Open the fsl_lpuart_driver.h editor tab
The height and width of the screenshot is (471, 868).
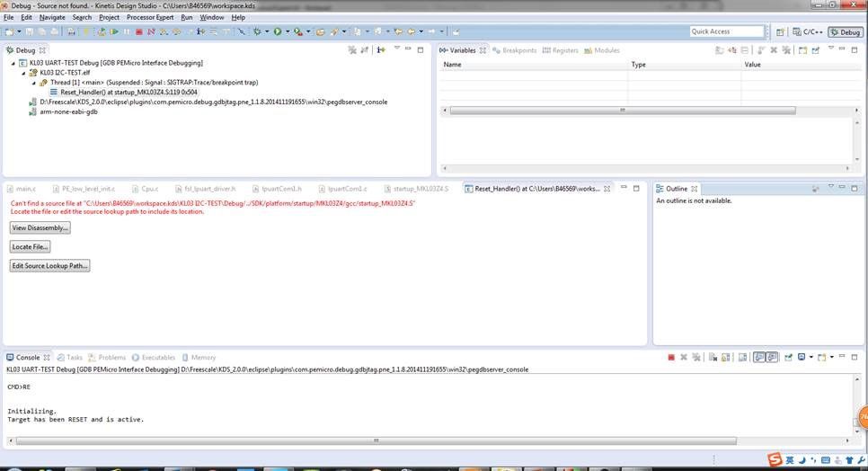[205, 189]
